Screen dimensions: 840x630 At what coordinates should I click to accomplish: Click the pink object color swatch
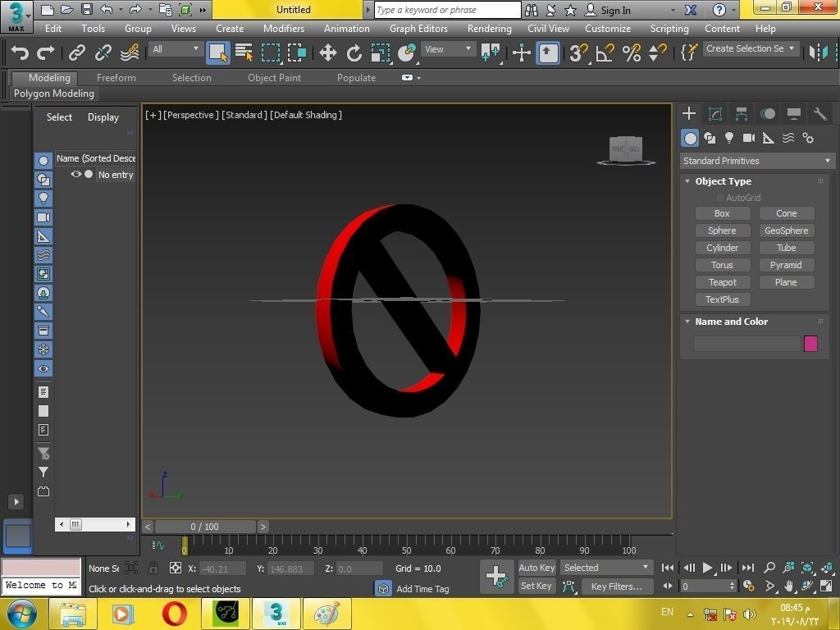tap(810, 344)
